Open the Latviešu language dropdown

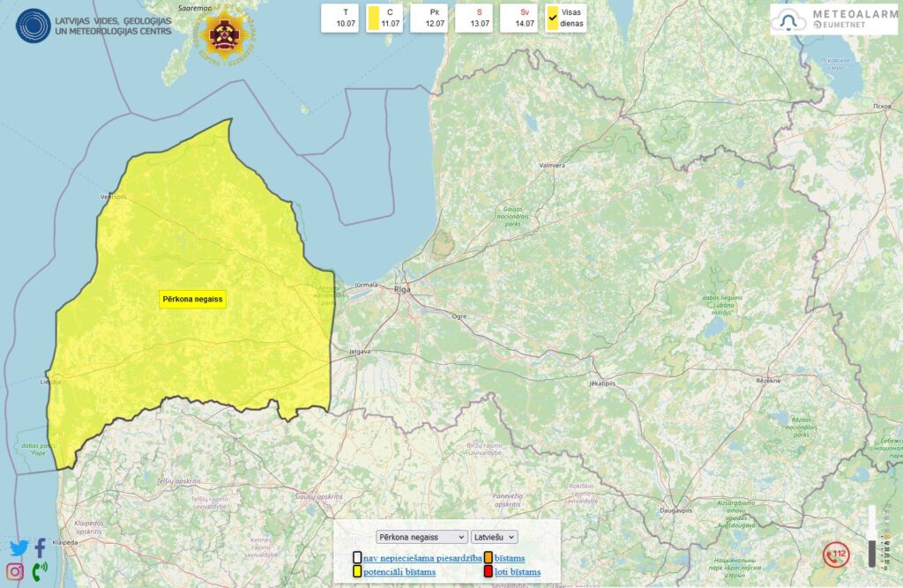click(494, 536)
